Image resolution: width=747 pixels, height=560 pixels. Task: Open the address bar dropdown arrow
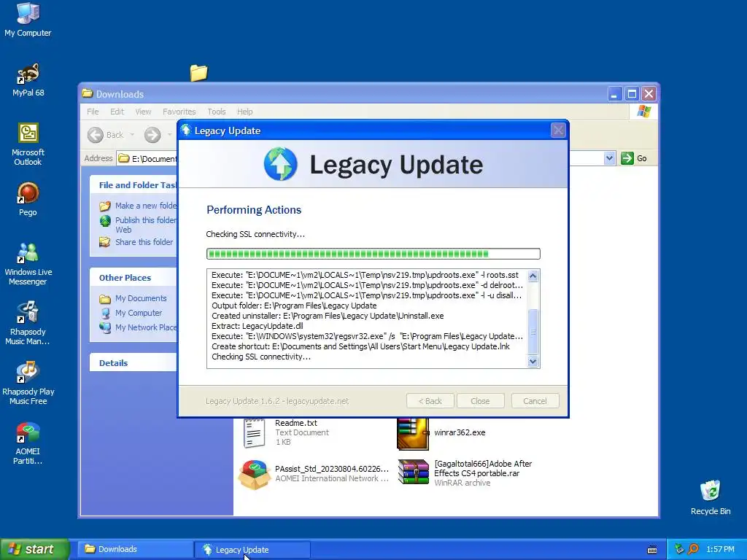point(609,158)
